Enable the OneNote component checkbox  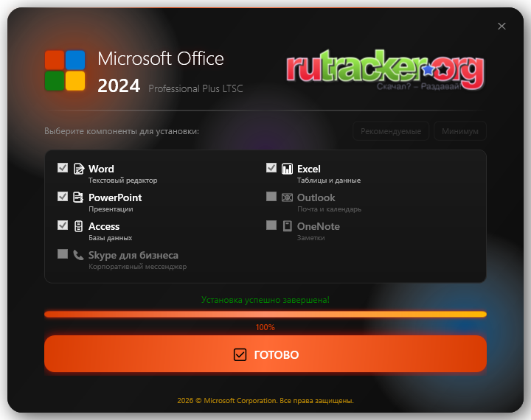(x=271, y=225)
